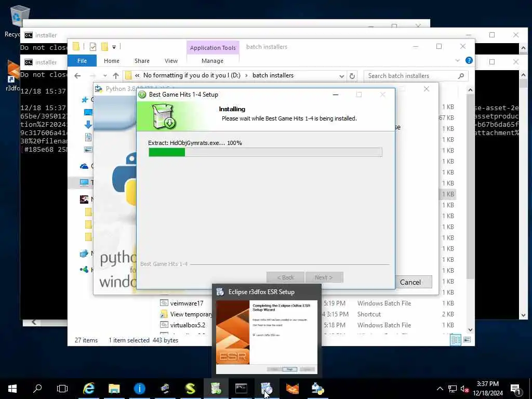Open File Explorer taskbar icon
532x399 pixels.
(114, 389)
